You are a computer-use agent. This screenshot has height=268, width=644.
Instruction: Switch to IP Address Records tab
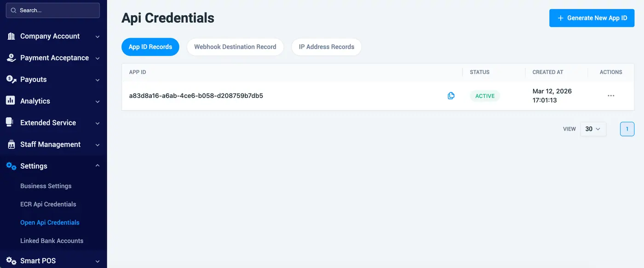pyautogui.click(x=327, y=47)
